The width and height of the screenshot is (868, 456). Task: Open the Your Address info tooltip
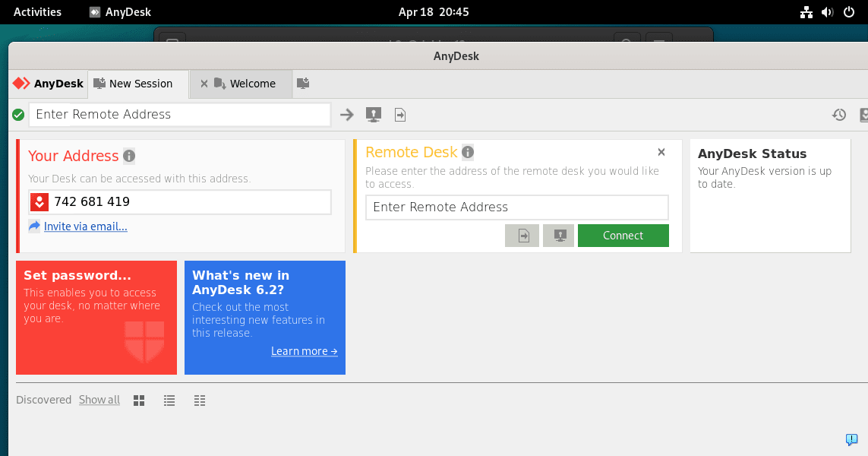[128, 156]
